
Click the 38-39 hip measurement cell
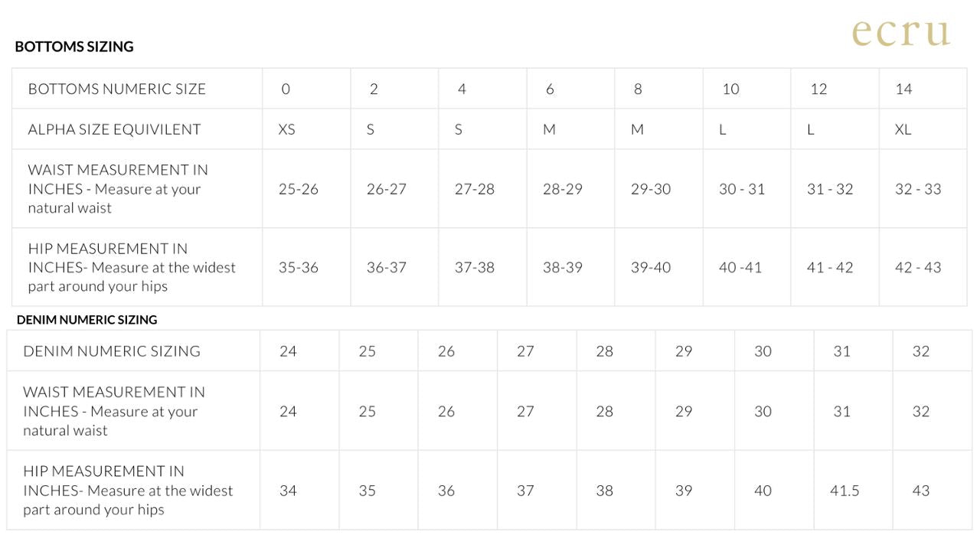[x=563, y=267]
